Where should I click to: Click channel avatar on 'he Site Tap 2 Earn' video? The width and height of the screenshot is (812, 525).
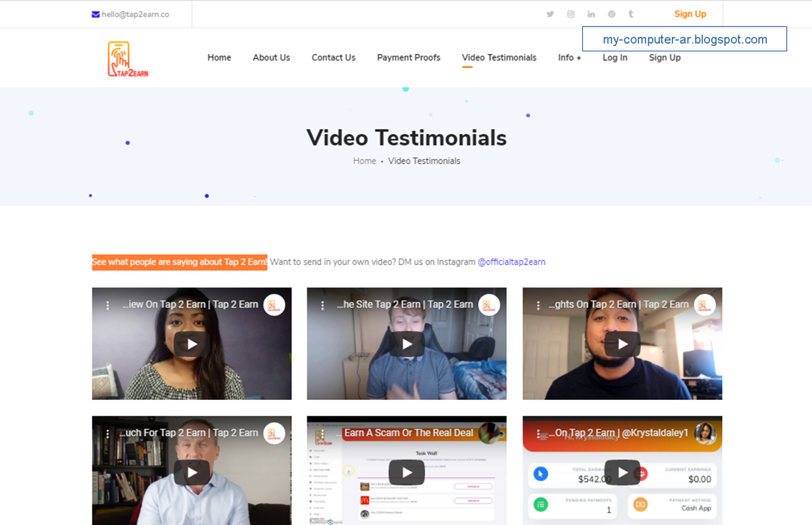[x=490, y=305]
